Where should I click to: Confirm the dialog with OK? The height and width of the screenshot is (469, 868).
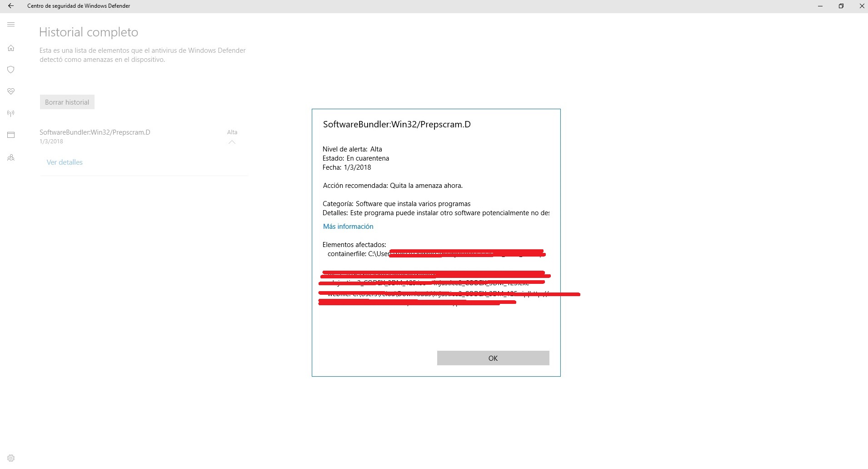click(x=493, y=358)
